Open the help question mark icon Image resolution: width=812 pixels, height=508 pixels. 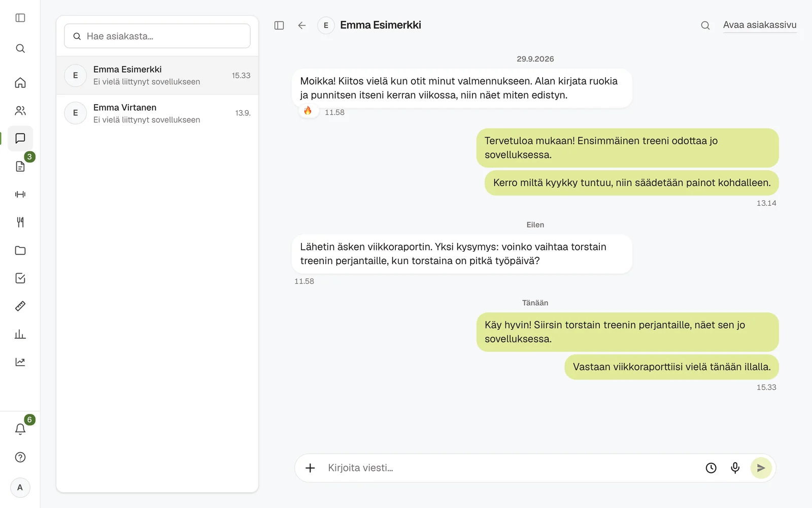[x=20, y=457]
